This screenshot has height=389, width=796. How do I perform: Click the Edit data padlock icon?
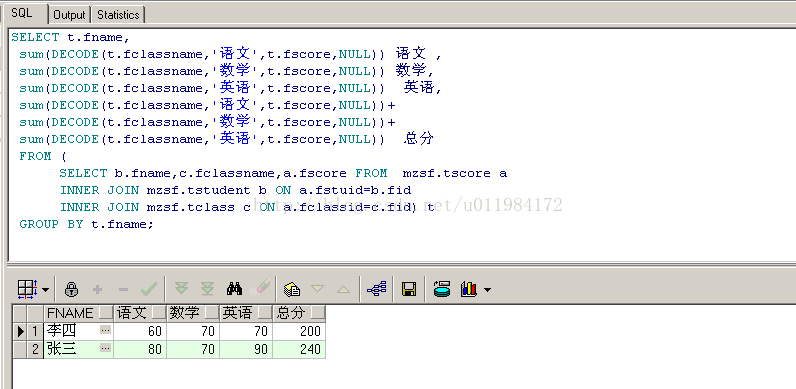pos(72,289)
